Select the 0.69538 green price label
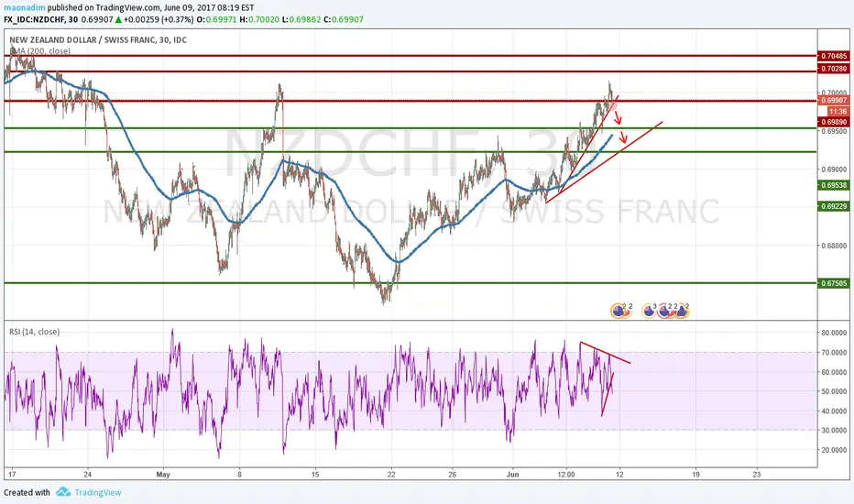Viewport: 854px width, 504px height. point(834,185)
